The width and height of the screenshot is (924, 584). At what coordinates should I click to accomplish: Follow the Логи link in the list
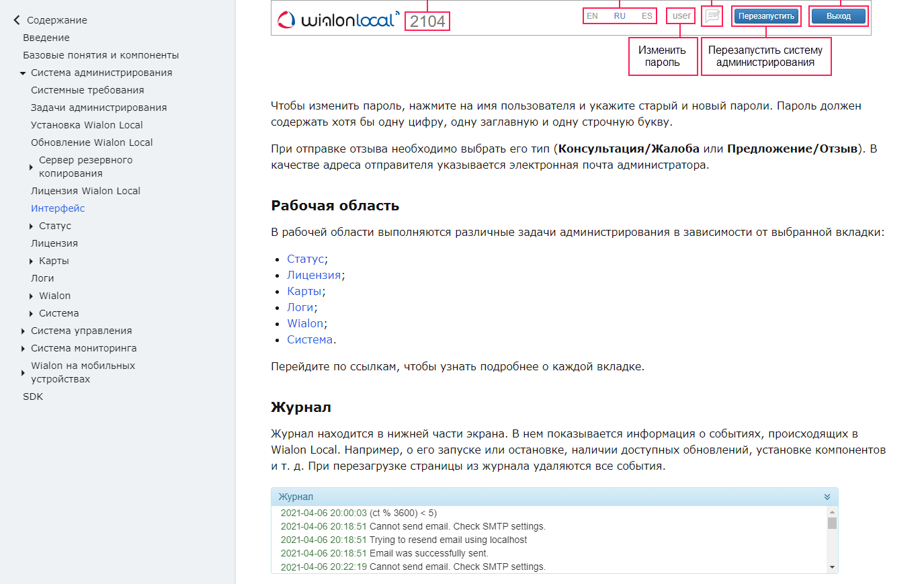(300, 307)
